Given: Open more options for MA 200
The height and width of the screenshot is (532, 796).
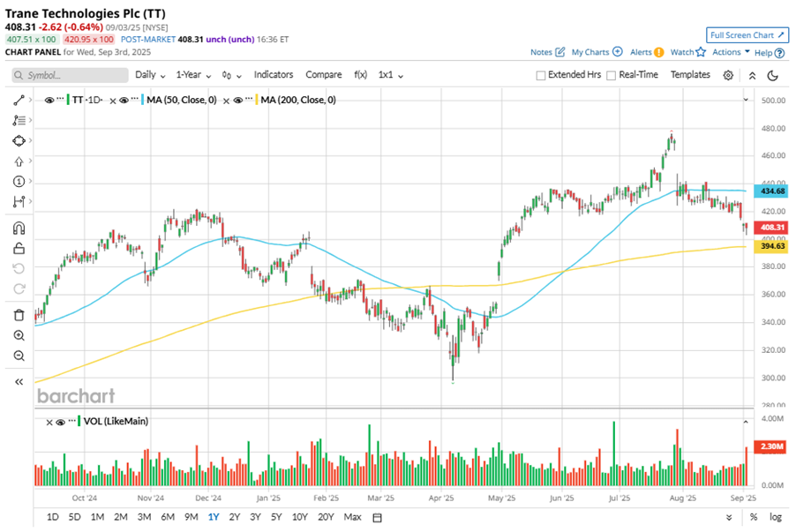Looking at the screenshot, I should pos(248,97).
